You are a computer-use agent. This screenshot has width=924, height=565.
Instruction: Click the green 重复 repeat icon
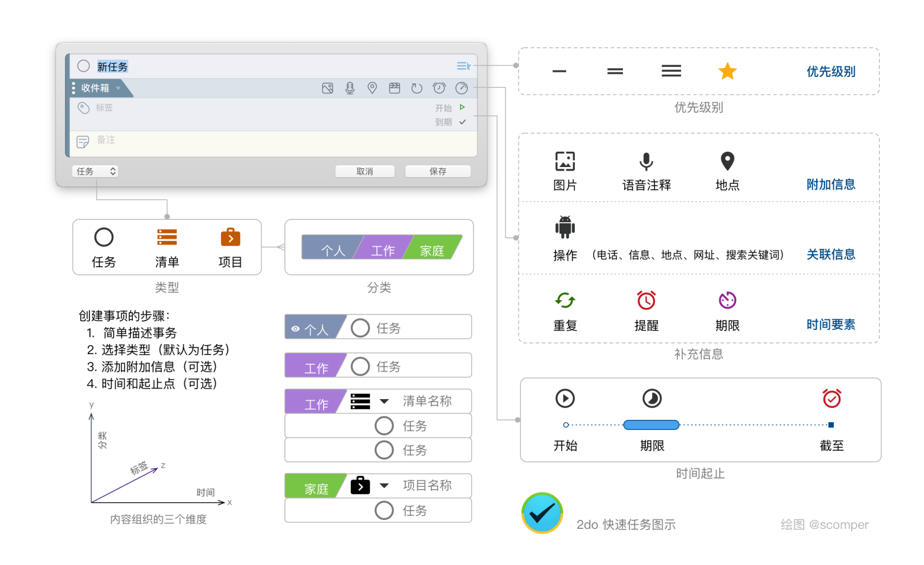[x=565, y=300]
